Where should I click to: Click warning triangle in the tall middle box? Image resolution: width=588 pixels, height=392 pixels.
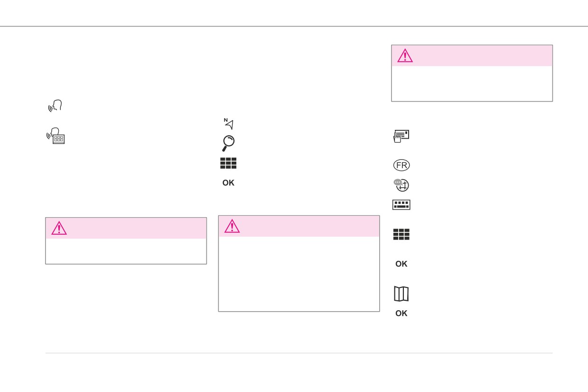click(x=232, y=226)
